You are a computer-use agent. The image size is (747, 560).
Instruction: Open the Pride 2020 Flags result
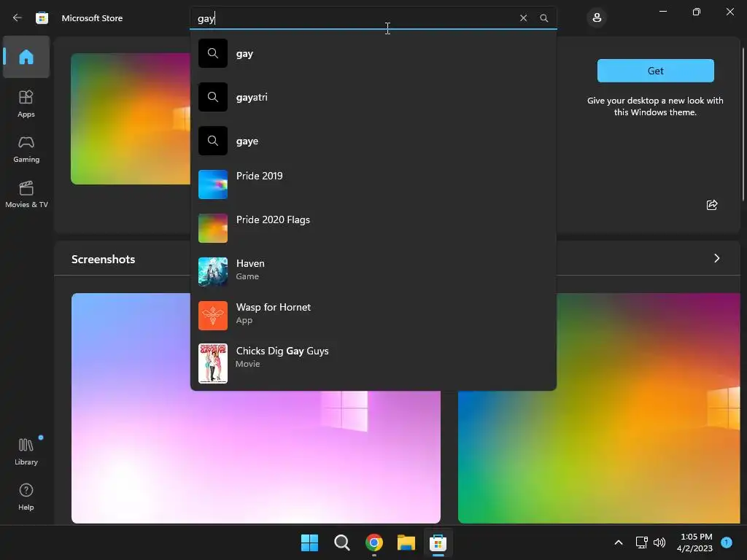click(x=373, y=228)
